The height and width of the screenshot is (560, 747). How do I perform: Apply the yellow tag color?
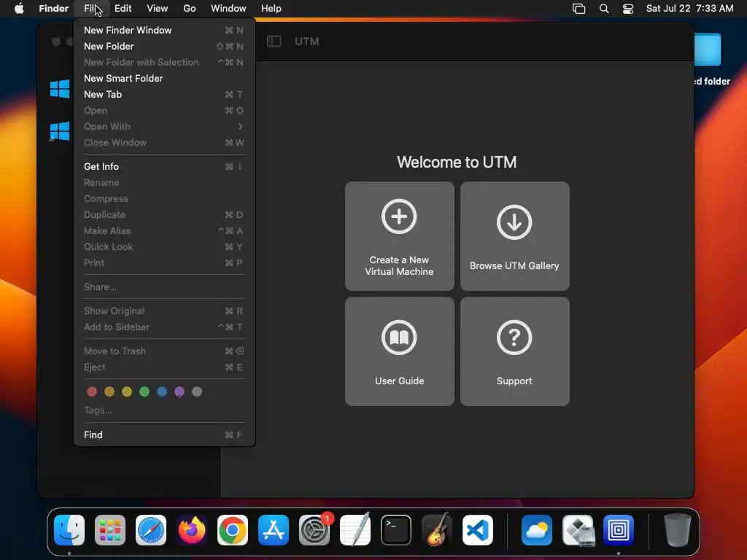coord(127,392)
